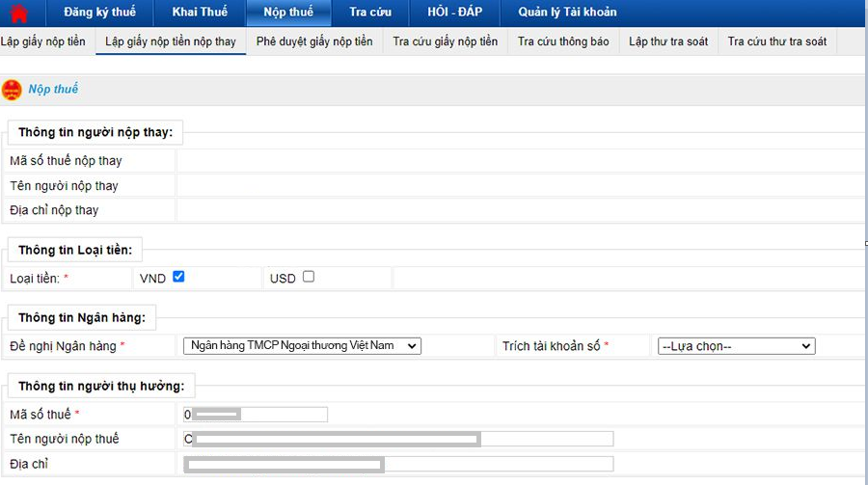Screen dimensions: 868x485
Task: Select the Nộp thuế menu
Action: point(287,13)
